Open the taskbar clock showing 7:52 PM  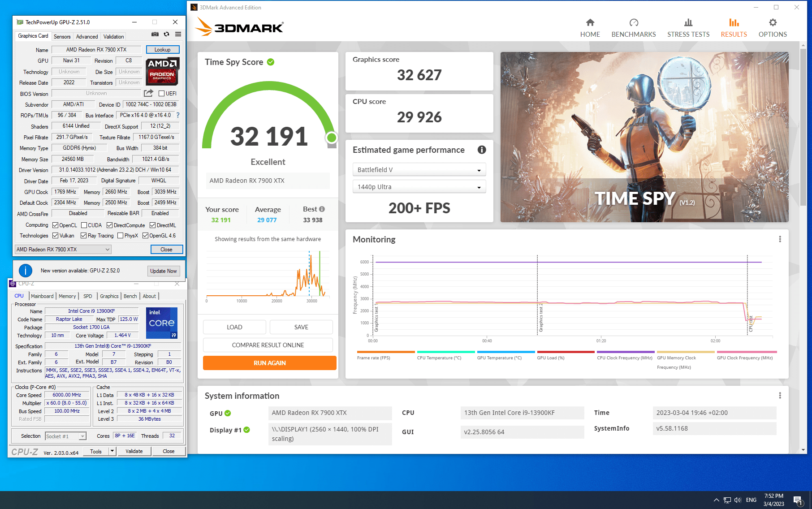click(774, 500)
